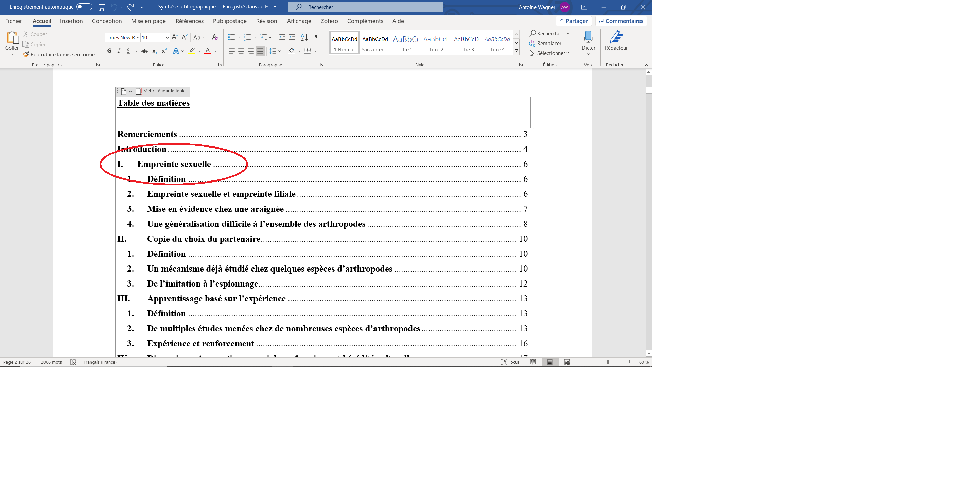
Task: Click the spelling check icon in status bar
Action: [x=73, y=362]
